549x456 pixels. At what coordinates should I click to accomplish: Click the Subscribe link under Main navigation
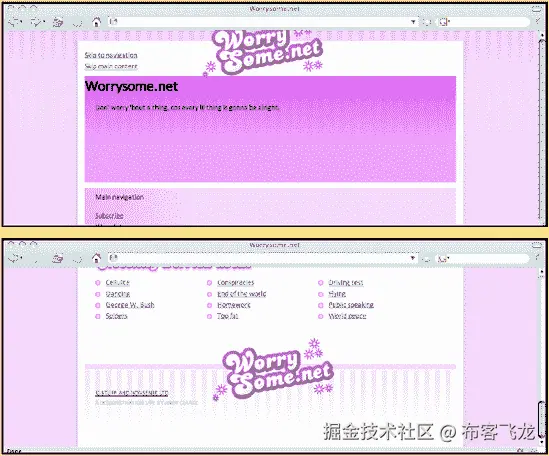click(x=109, y=216)
